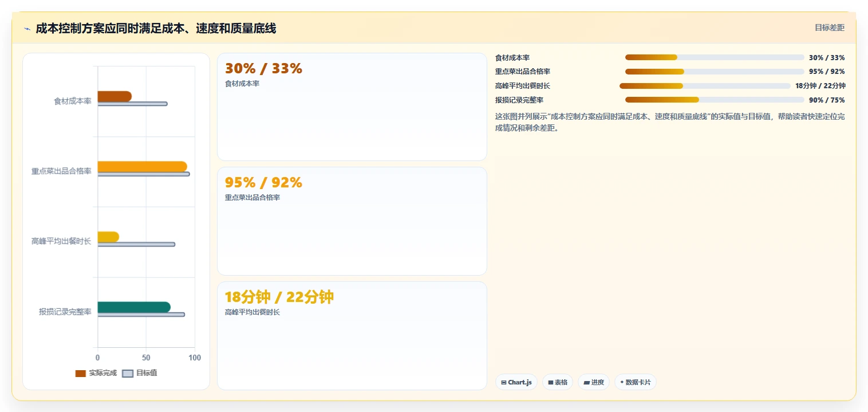Click the panel title 成本控制方案应同时满足成本、速度和质量底线
This screenshot has height=412, width=868.
tap(156, 29)
